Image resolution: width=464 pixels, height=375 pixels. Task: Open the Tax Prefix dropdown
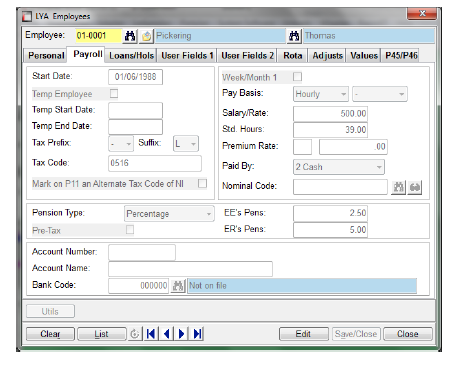tap(121, 144)
